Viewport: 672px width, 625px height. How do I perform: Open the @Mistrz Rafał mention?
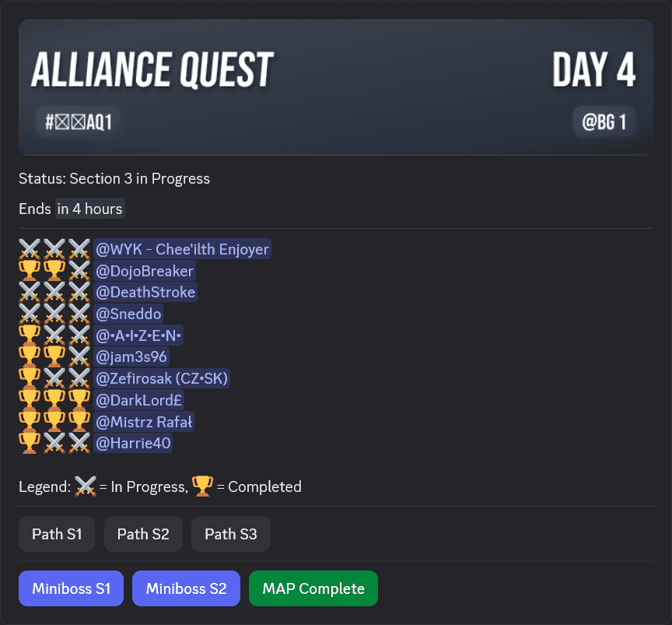(x=144, y=422)
